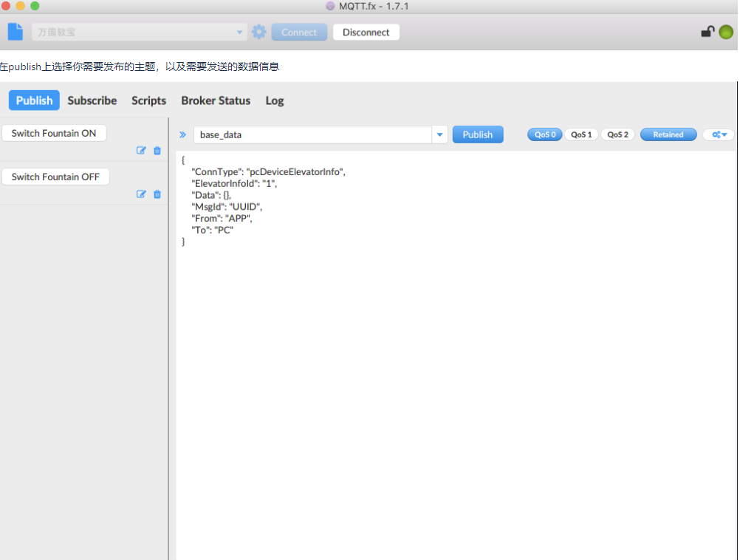The image size is (740, 560).
Task: Delete the Switch Fountain OFF script
Action: tap(157, 194)
